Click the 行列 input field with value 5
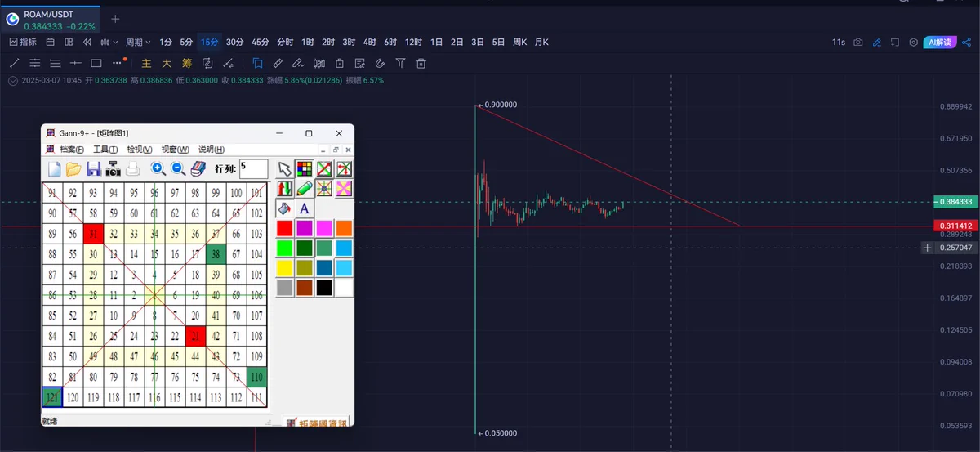The height and width of the screenshot is (452, 980). coord(253,168)
